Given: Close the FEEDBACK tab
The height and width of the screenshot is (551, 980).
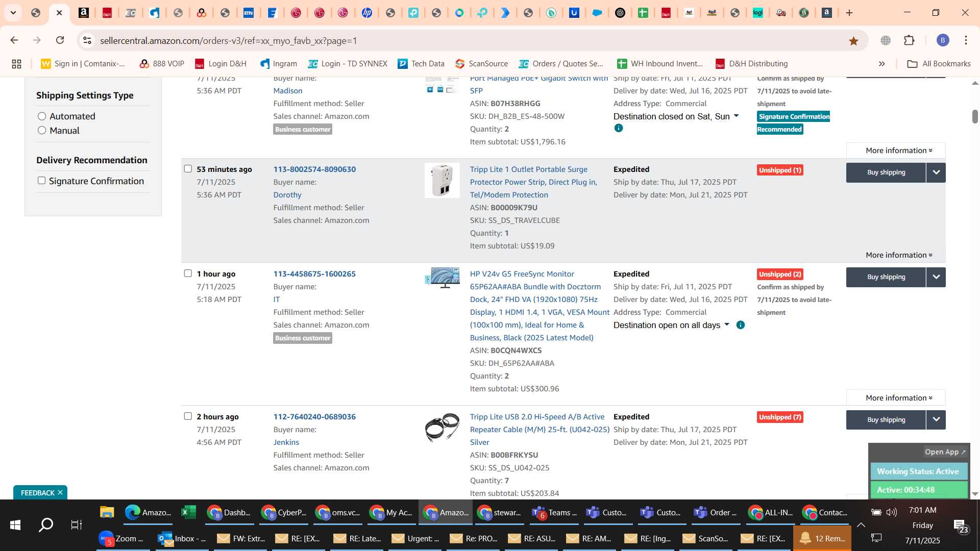Looking at the screenshot, I should (60, 492).
